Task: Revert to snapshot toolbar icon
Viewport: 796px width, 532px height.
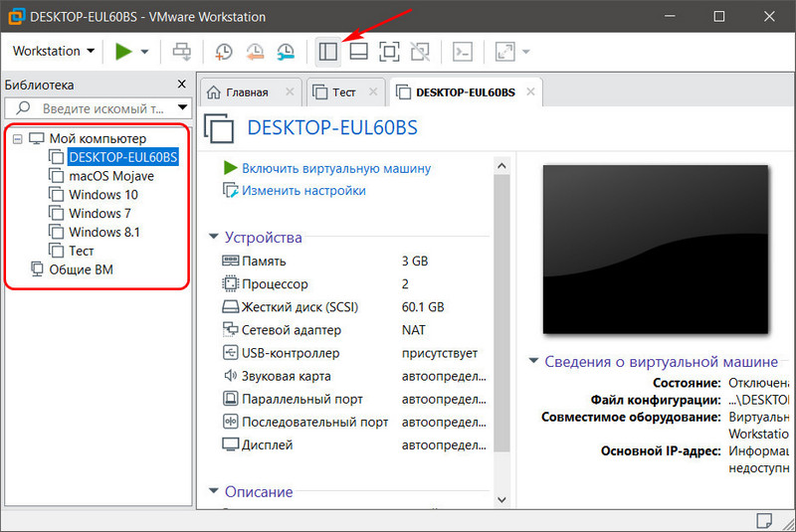Action: (255, 52)
